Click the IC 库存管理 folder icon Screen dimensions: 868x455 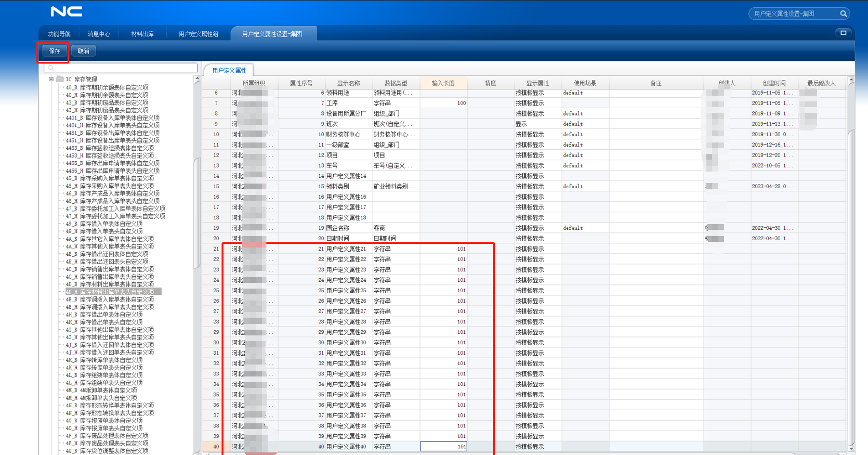(x=60, y=80)
